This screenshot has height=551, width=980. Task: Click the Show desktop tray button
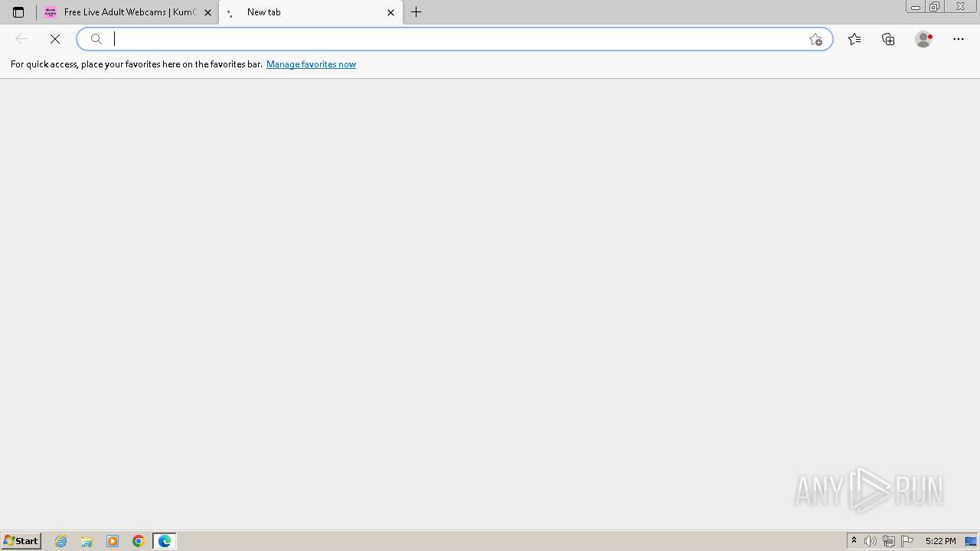click(x=971, y=541)
